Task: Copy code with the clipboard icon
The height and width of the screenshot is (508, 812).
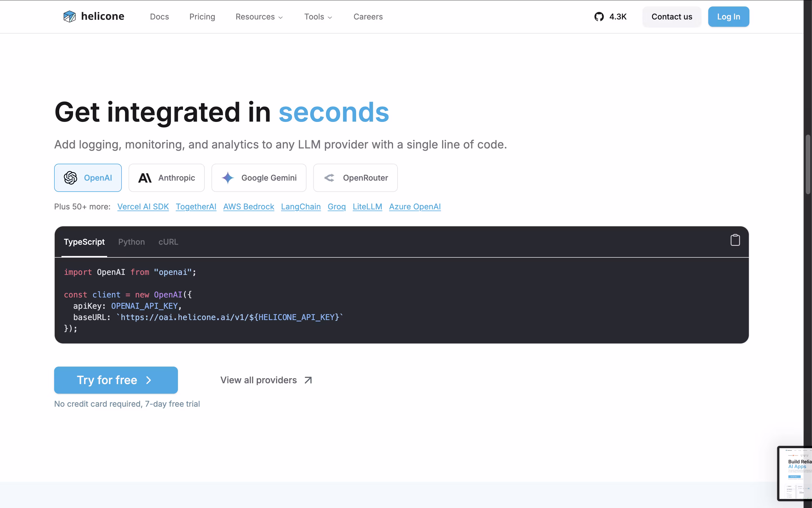Action: [x=735, y=240]
